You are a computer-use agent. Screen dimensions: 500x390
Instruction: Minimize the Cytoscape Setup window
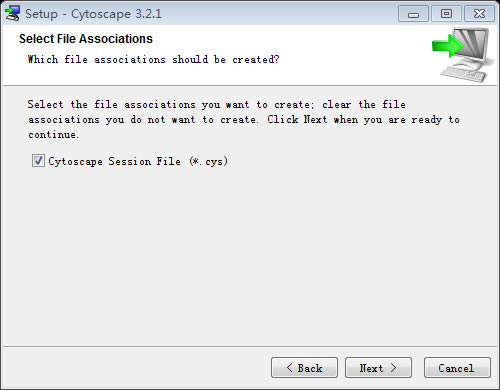tap(413, 14)
